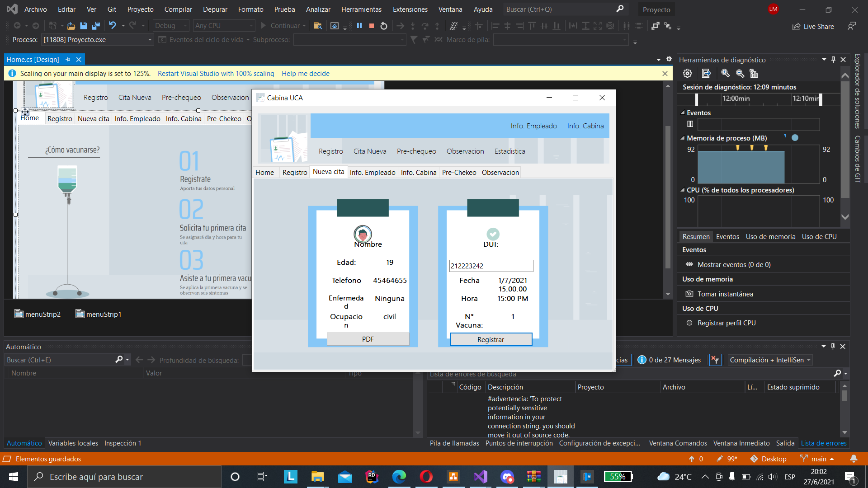868x488 pixels.
Task: Collapse the CPU graph section
Action: pos(683,190)
